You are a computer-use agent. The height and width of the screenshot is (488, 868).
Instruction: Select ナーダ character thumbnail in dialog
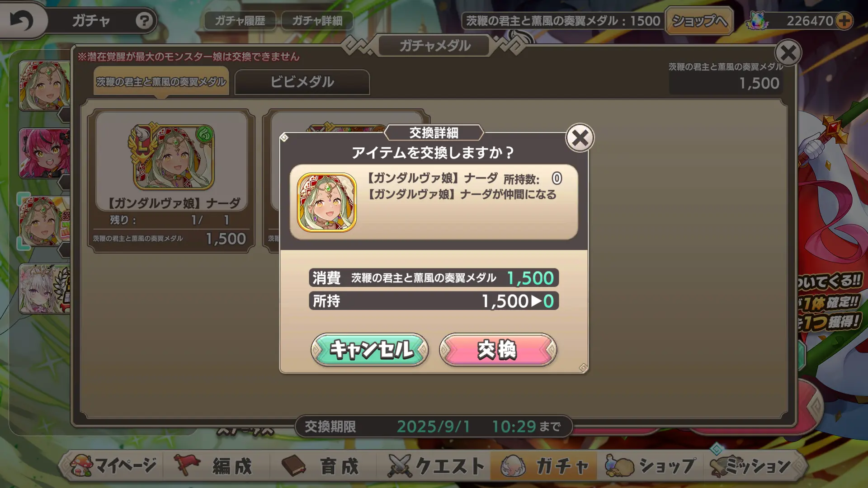tap(327, 202)
